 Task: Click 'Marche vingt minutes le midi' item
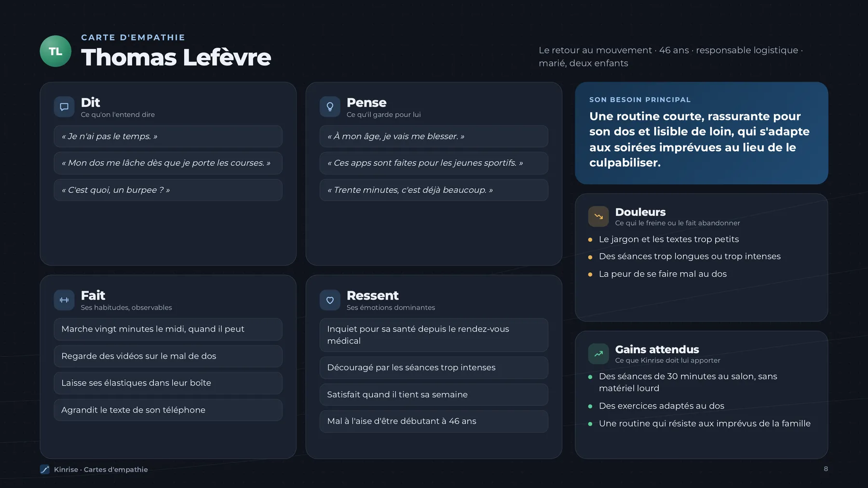click(168, 329)
